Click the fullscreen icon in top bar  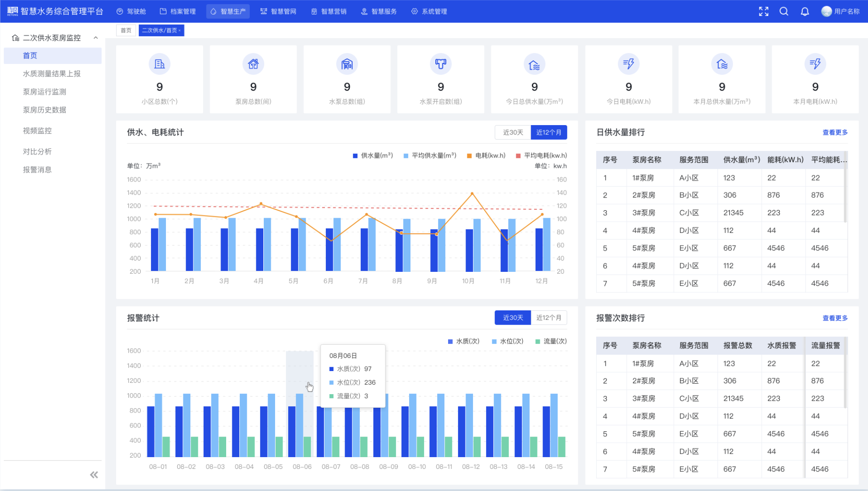pos(764,11)
